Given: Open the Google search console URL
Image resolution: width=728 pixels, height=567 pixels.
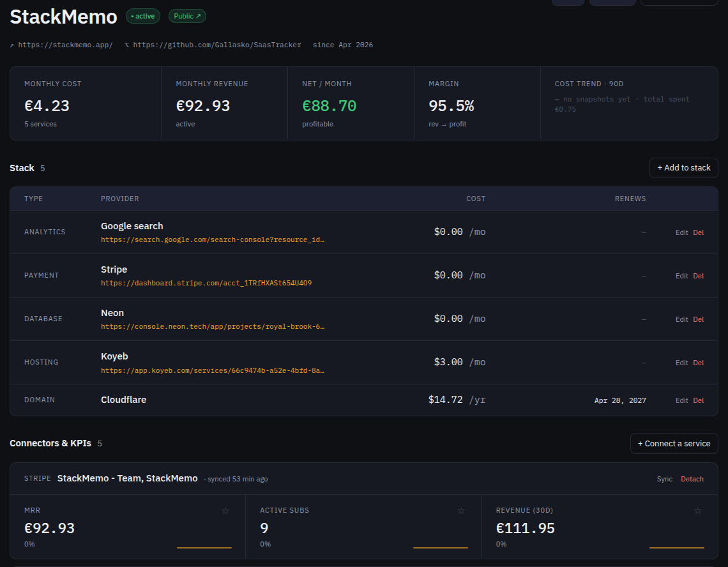Looking at the screenshot, I should [213, 239].
